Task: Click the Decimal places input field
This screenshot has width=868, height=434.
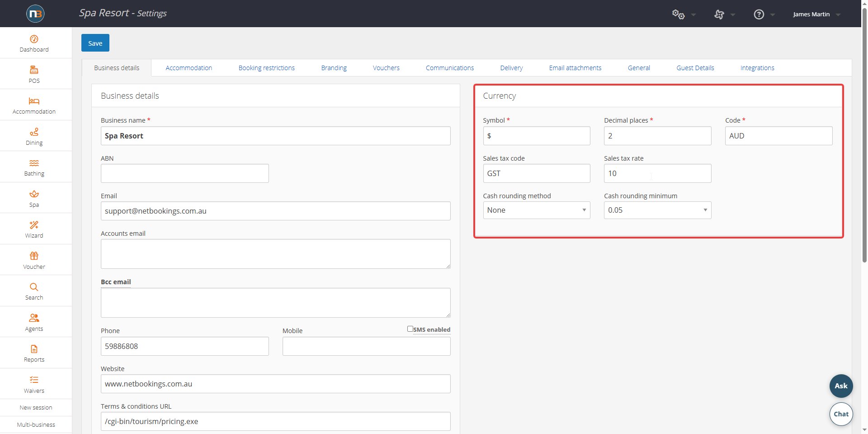Action: (x=658, y=136)
